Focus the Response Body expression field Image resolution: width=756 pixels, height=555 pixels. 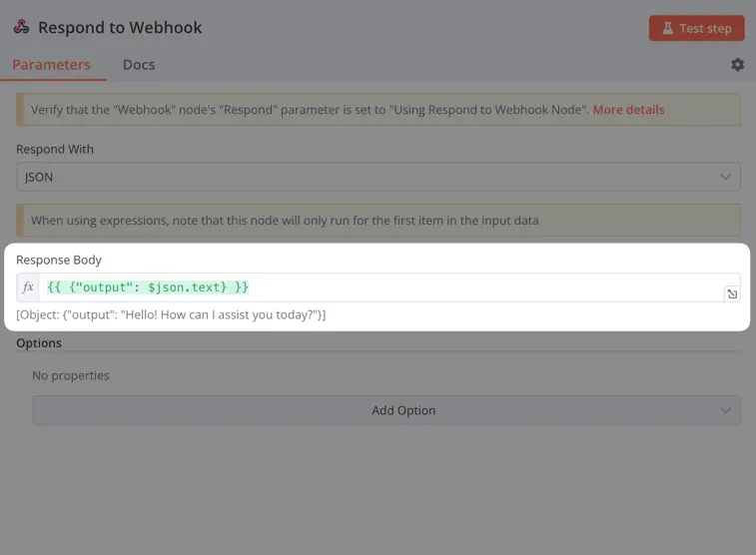[x=380, y=287]
